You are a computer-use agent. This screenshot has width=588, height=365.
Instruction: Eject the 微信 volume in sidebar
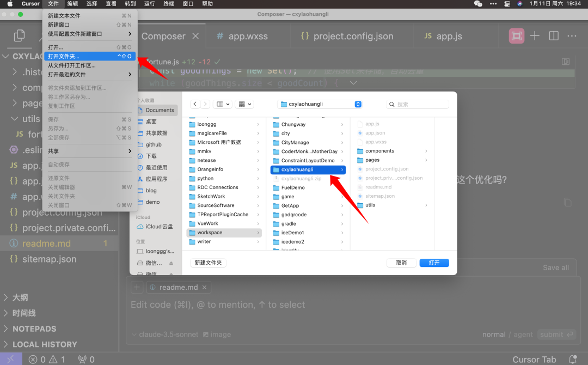pos(171,263)
